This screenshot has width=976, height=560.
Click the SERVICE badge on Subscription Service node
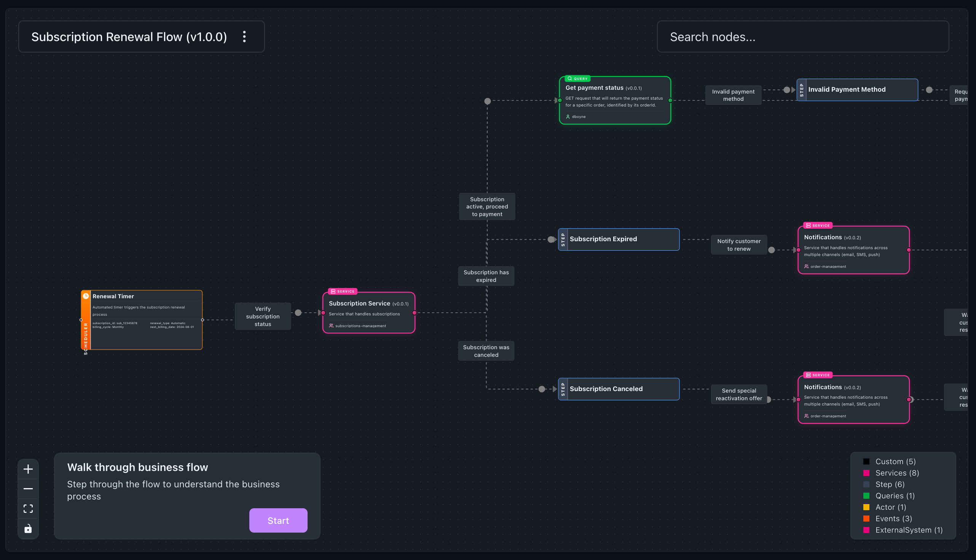(x=342, y=291)
